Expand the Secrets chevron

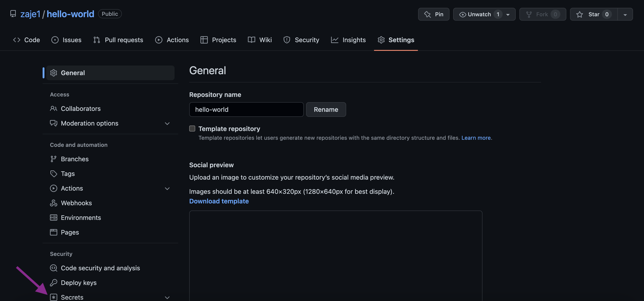(x=167, y=298)
